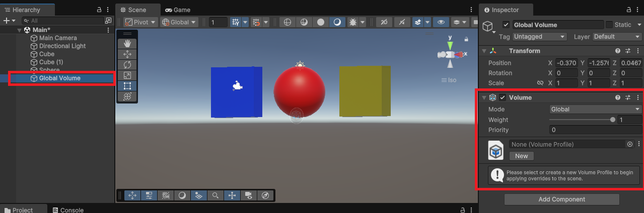
Task: Open the snap increment dropdown arrow
Action: pyautogui.click(x=266, y=22)
